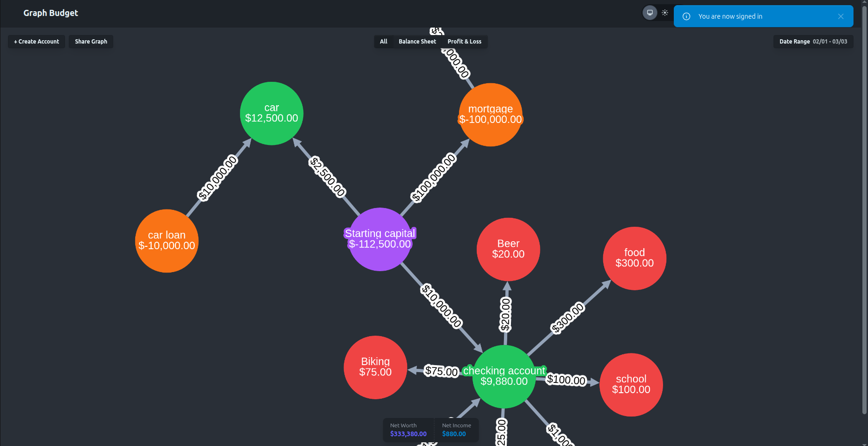The width and height of the screenshot is (868, 446).
Task: Click the checking account node
Action: click(x=504, y=377)
